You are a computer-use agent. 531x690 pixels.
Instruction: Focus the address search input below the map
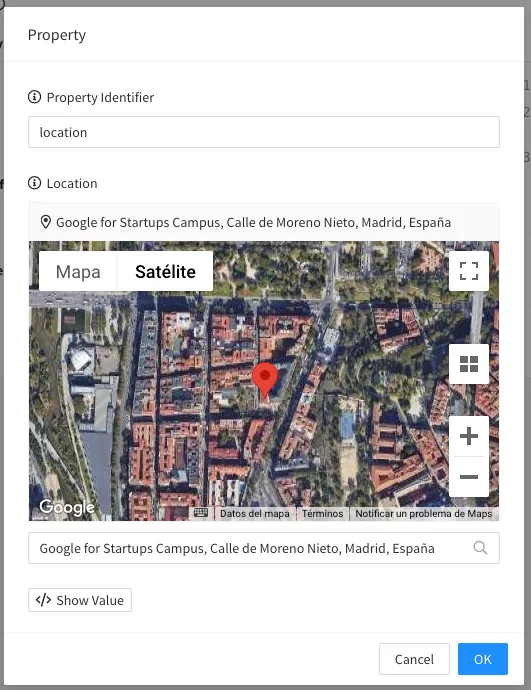point(264,548)
